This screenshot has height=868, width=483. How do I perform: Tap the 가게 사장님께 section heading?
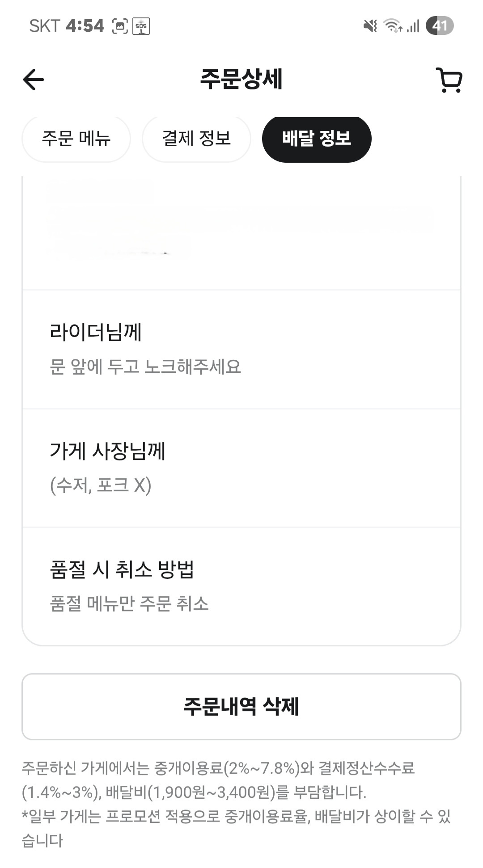[108, 451]
